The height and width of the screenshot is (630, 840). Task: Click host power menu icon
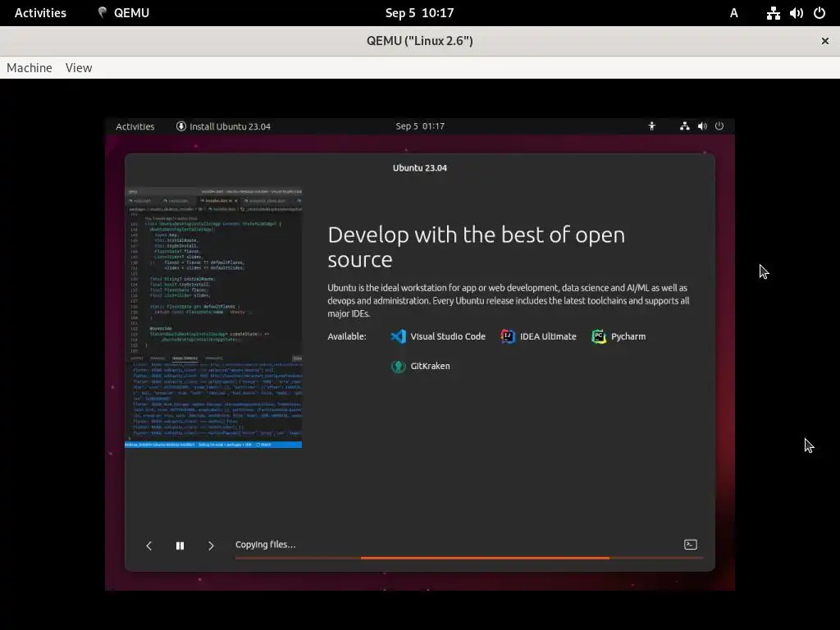819,13
